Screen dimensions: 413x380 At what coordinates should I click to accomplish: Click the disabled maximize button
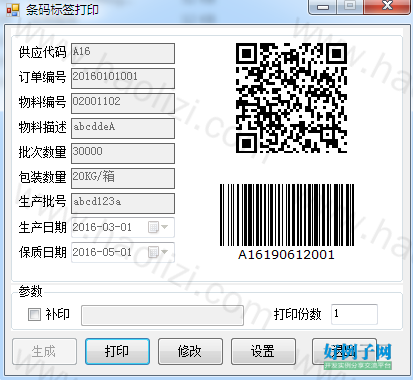click(350, 7)
